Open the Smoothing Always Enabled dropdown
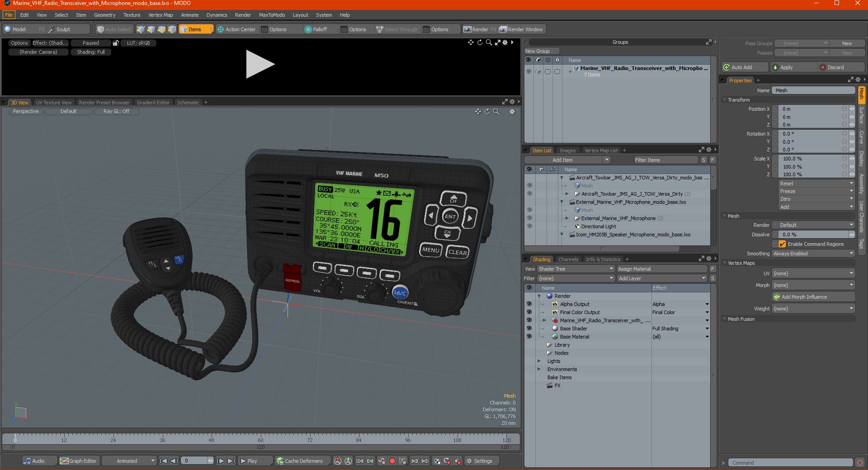This screenshot has width=868, height=470. 813,254
